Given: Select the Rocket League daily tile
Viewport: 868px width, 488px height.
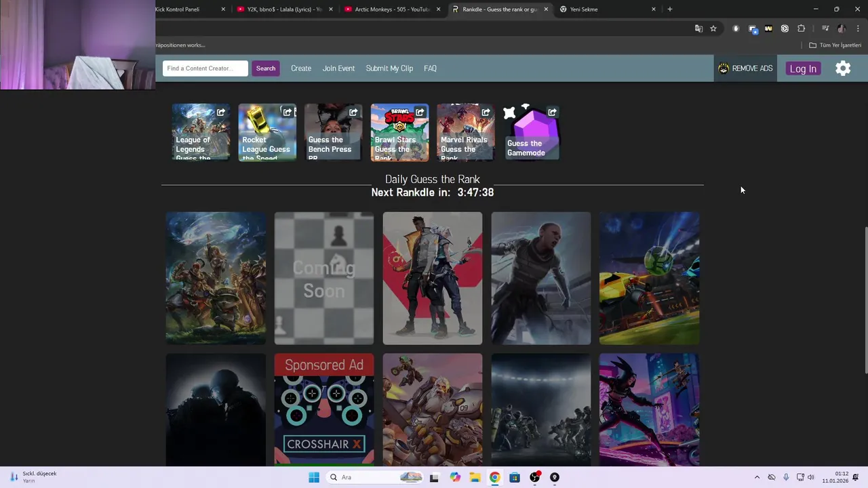Looking at the screenshot, I should coord(650,278).
